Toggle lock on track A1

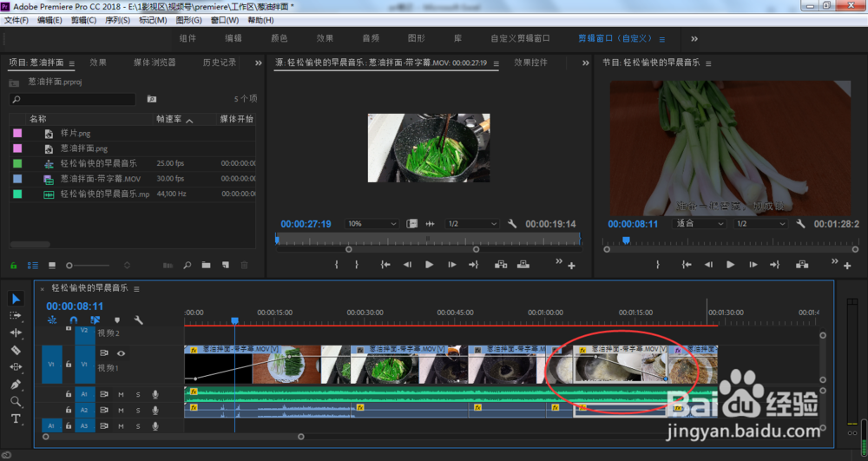pos(69,395)
